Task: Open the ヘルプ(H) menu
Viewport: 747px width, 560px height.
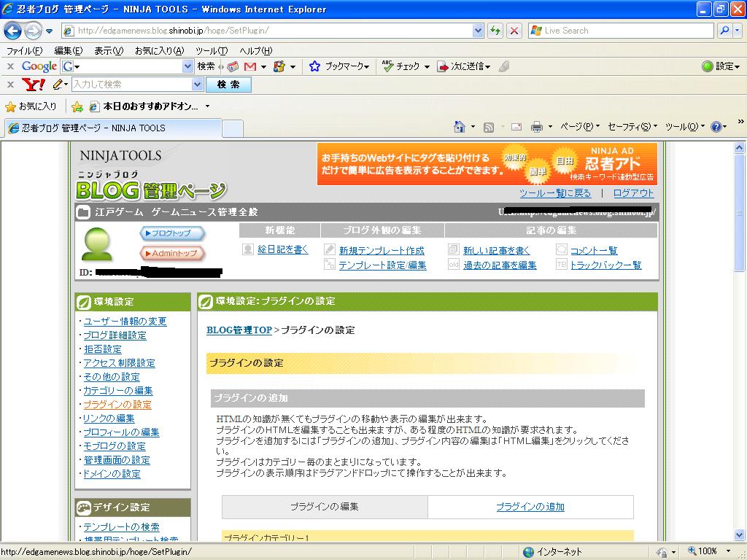Action: tap(256, 50)
